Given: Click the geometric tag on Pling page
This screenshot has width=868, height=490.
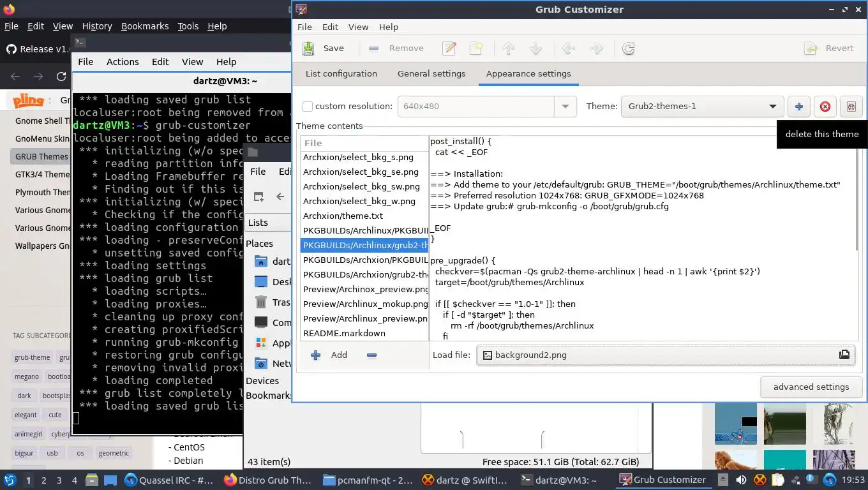Looking at the screenshot, I should pyautogui.click(x=114, y=453).
